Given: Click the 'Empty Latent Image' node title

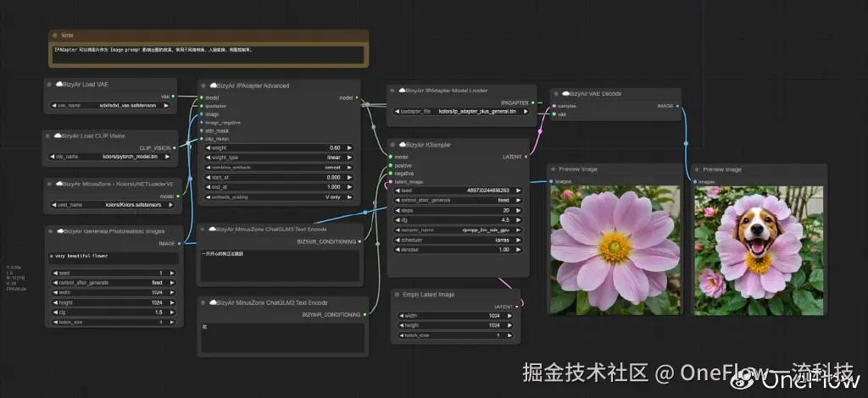Looking at the screenshot, I should pos(428,295).
